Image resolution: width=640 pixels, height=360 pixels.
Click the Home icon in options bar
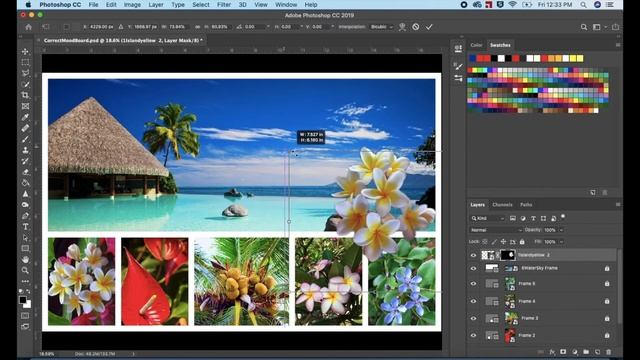click(x=28, y=27)
